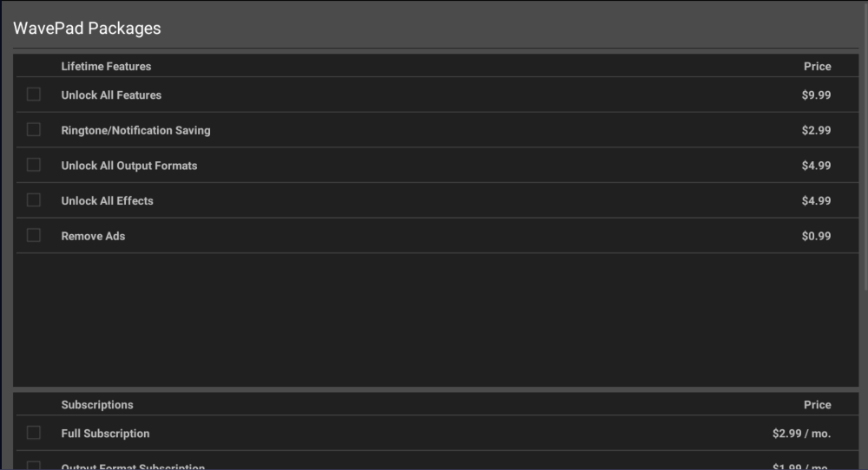
Task: Click the WavePad Packages title
Action: [87, 28]
